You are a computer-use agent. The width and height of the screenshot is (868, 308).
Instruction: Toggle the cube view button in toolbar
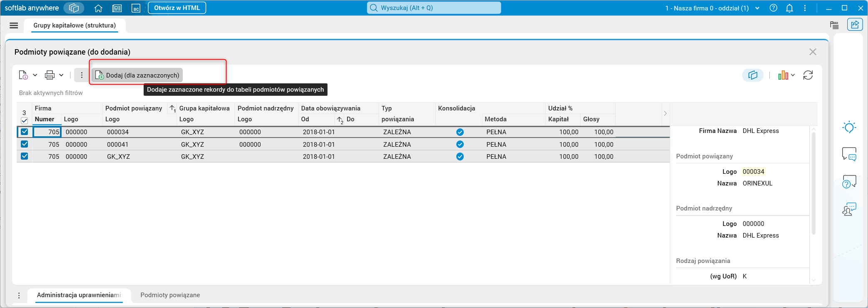(x=753, y=75)
